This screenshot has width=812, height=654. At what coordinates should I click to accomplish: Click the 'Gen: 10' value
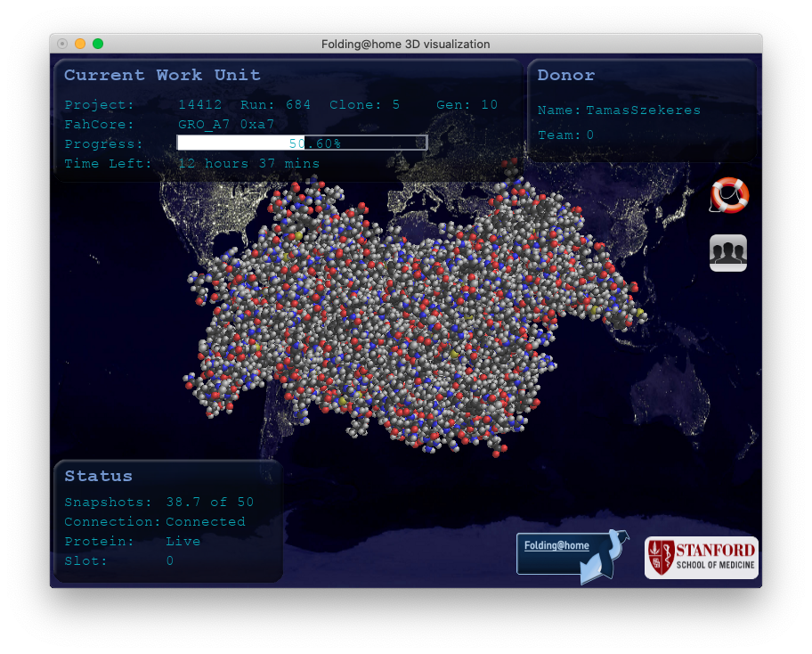point(467,104)
